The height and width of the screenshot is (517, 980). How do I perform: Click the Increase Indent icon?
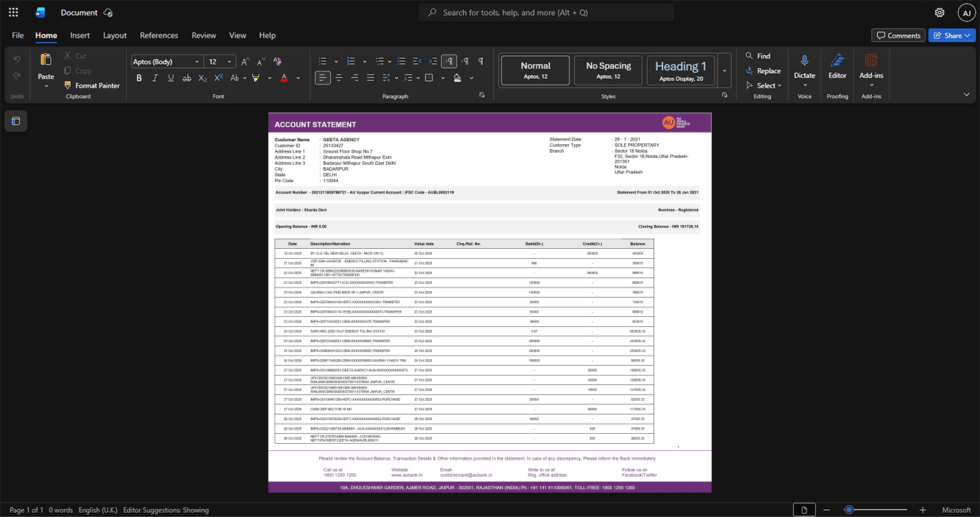tap(433, 62)
